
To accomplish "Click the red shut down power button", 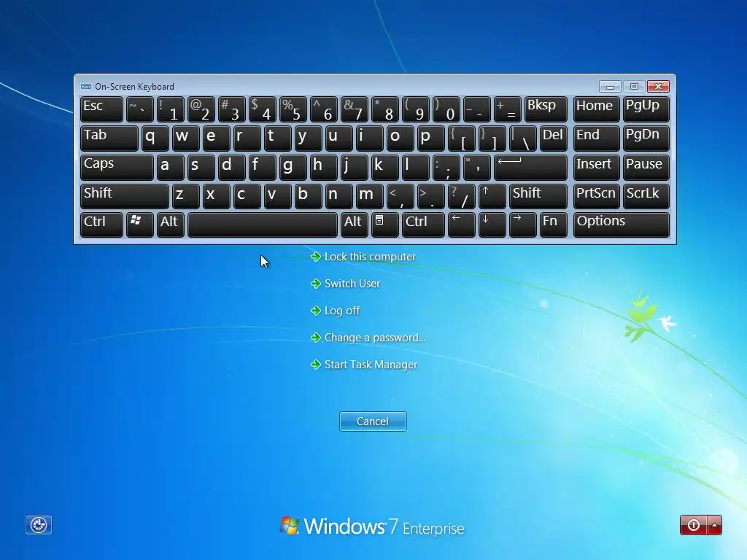I will (x=694, y=525).
